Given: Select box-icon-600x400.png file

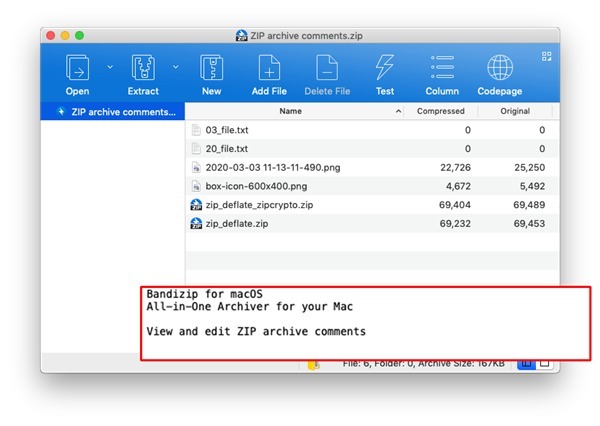Looking at the screenshot, I should [372, 186].
